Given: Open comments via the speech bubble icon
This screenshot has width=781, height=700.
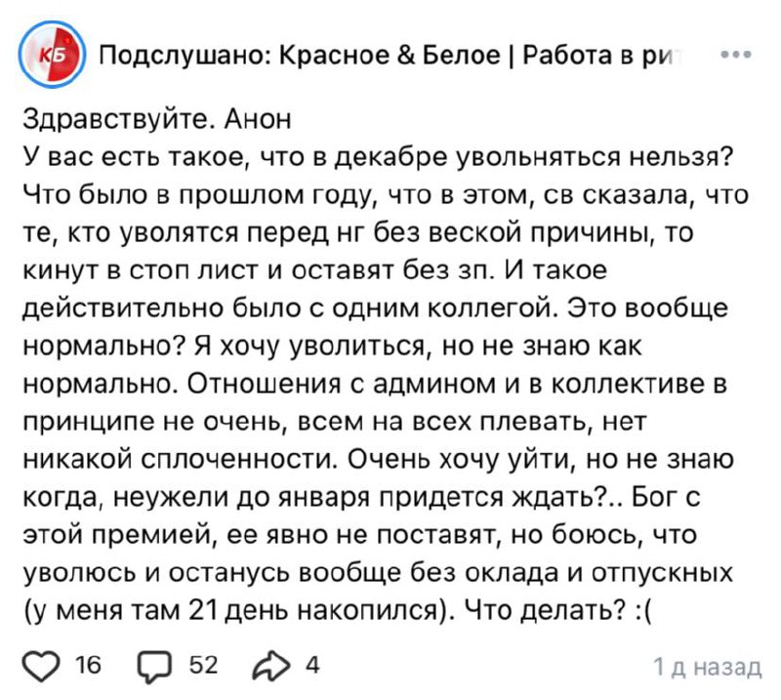Looking at the screenshot, I should (x=156, y=666).
